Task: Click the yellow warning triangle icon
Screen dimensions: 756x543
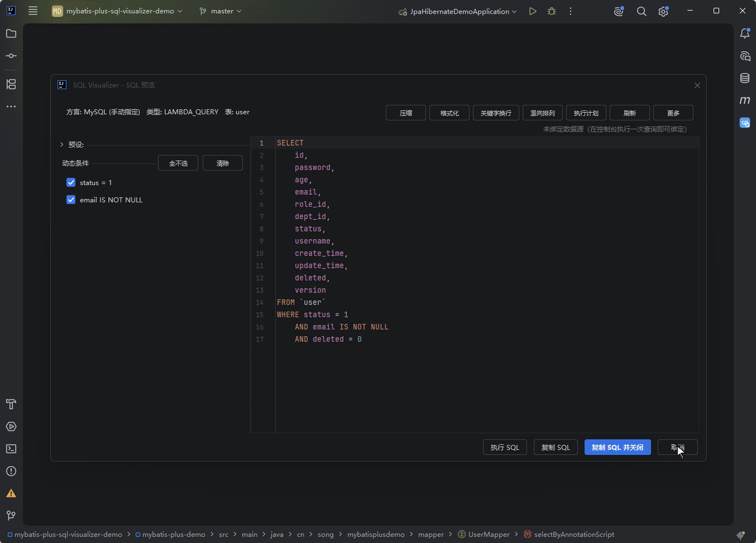Action: point(11,493)
